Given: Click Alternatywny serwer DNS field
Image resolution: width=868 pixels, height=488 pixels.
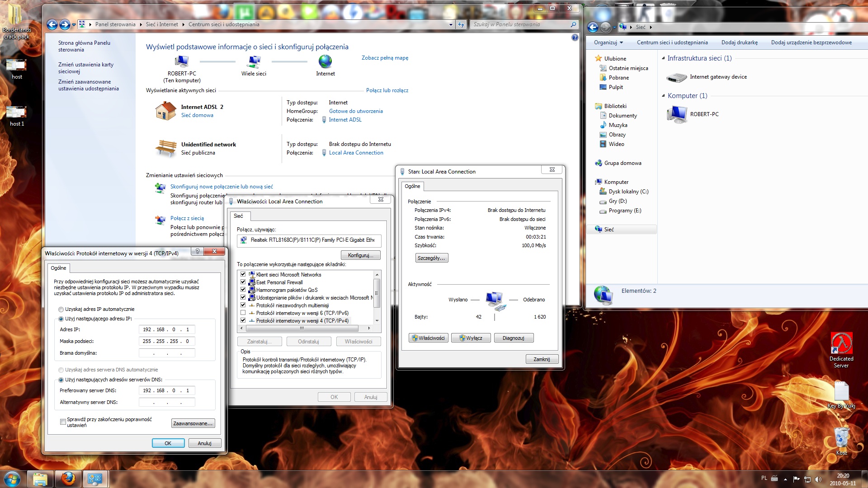Looking at the screenshot, I should [x=167, y=402].
